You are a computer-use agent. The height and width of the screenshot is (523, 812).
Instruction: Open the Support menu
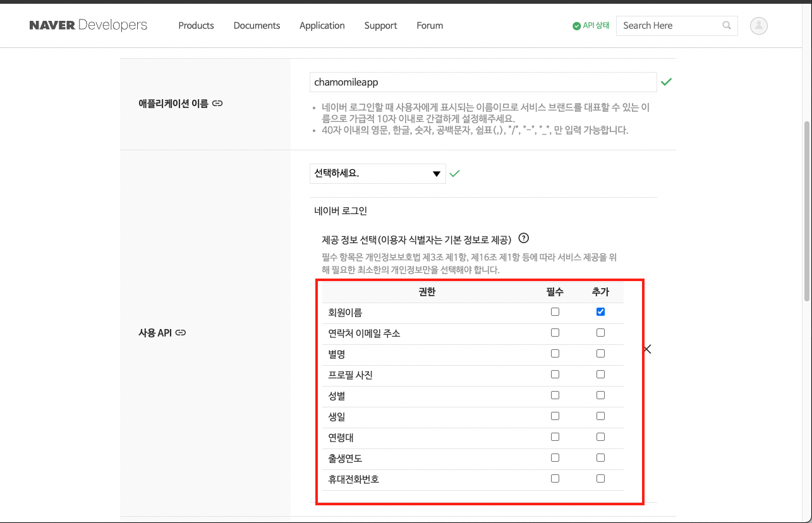coord(380,26)
